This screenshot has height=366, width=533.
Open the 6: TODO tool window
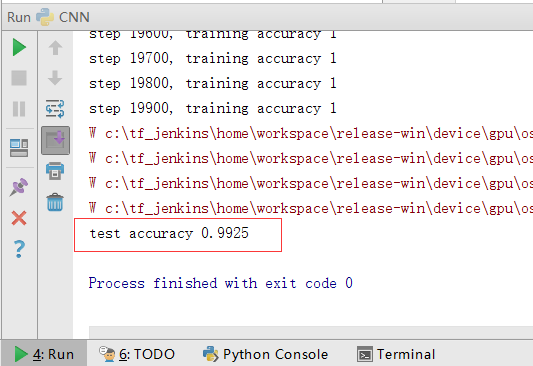click(137, 354)
